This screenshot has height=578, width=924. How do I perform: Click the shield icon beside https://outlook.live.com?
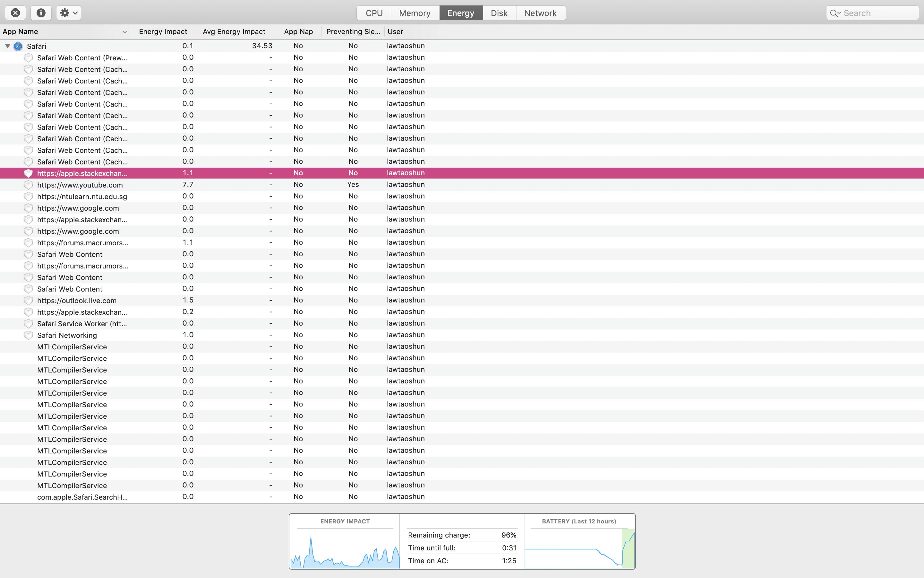tap(28, 301)
